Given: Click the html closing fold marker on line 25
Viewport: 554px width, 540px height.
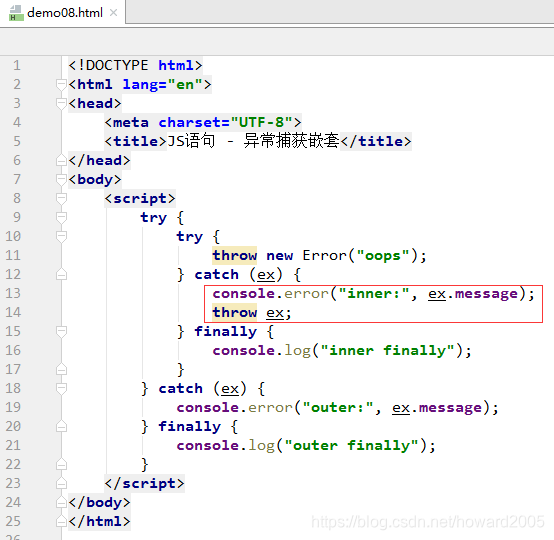Looking at the screenshot, I should coord(61,522).
